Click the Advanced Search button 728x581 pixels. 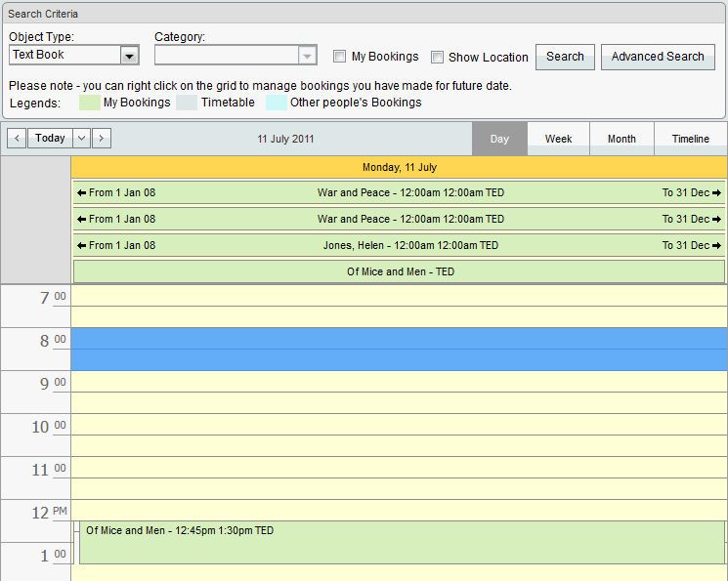pyautogui.click(x=658, y=57)
